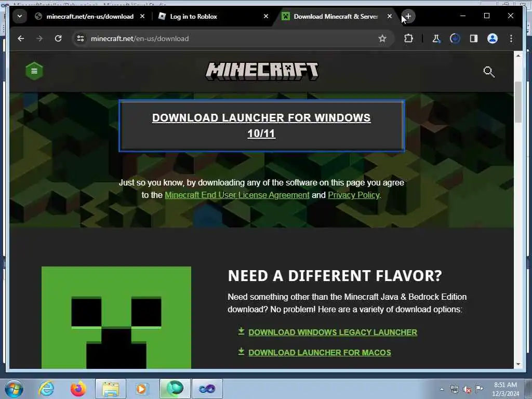Reload the page with the refresh icon
Viewport: 532px width, 399px height.
[x=58, y=38]
